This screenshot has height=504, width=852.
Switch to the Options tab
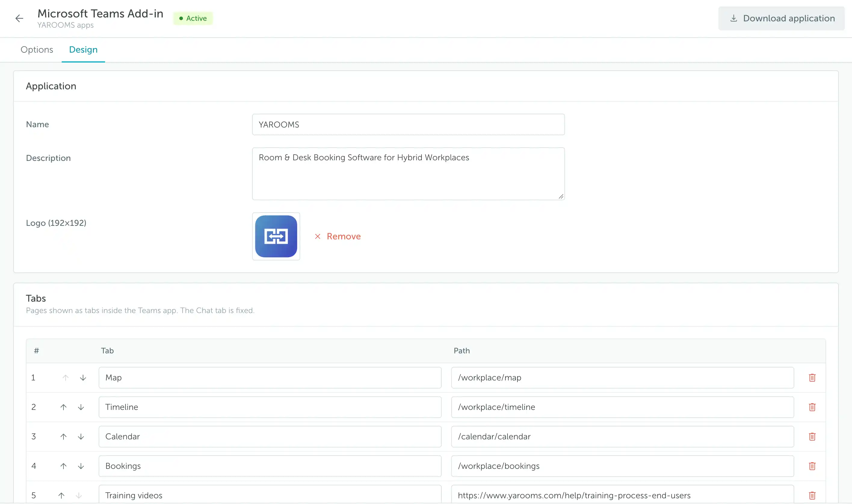(x=37, y=50)
